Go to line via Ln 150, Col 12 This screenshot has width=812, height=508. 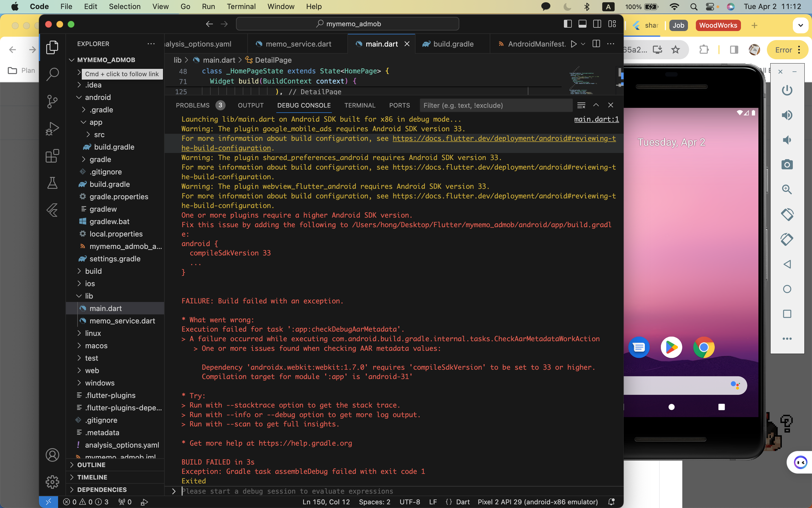(x=326, y=502)
